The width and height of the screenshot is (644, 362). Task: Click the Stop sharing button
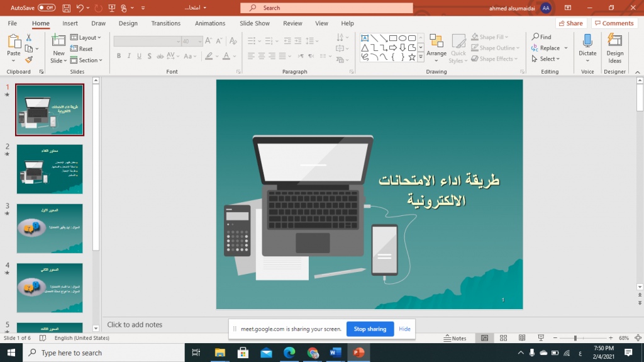370,329
